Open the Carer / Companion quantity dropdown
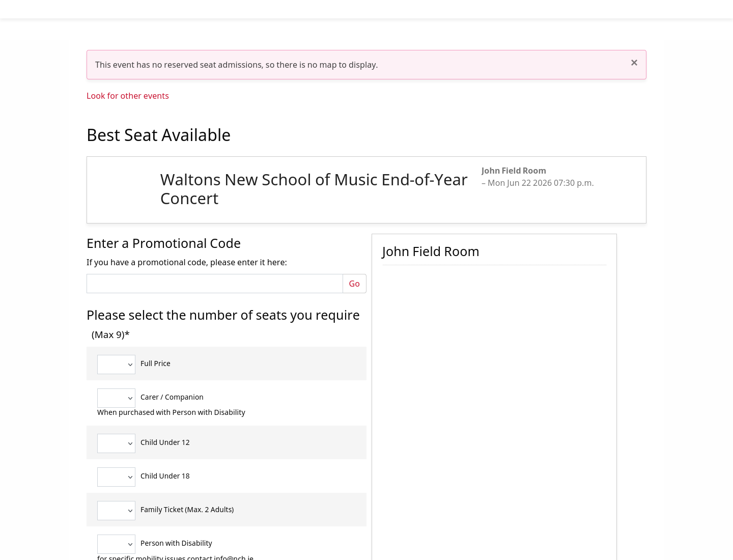This screenshot has width=733, height=560. click(x=116, y=398)
